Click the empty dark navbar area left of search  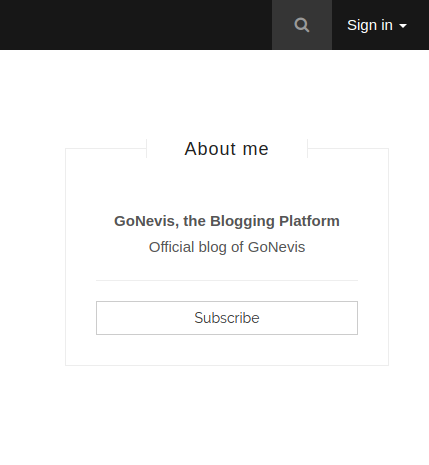[136, 25]
